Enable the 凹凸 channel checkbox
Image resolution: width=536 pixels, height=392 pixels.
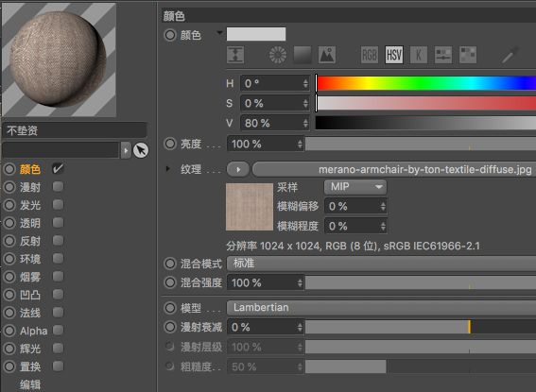point(58,294)
